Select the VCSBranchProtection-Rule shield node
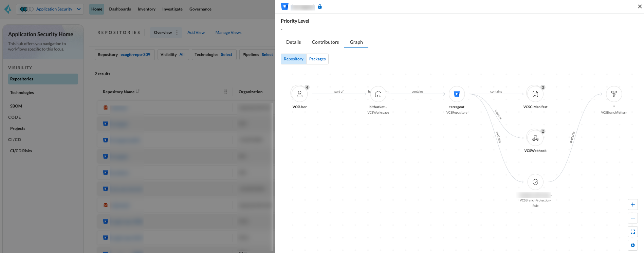Screen dimensions: 644x253 535,182
